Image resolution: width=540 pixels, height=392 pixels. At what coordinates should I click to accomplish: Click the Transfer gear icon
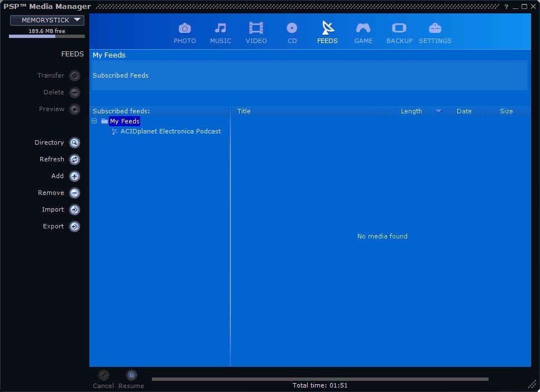(x=74, y=76)
